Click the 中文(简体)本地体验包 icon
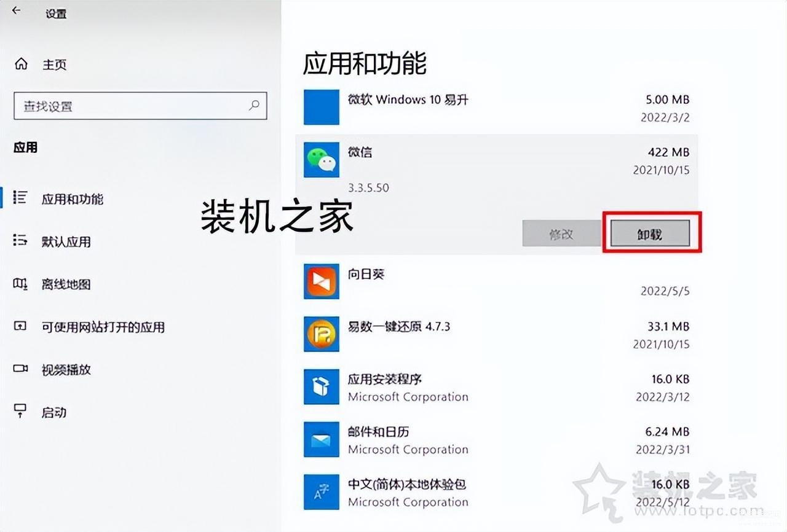Viewport: 787px width, 532px height. click(x=322, y=493)
